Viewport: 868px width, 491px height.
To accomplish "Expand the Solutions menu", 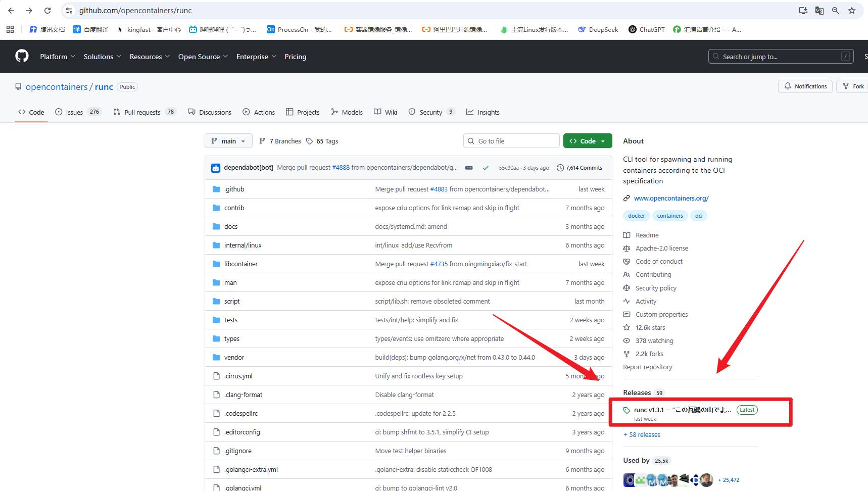I will 103,57.
